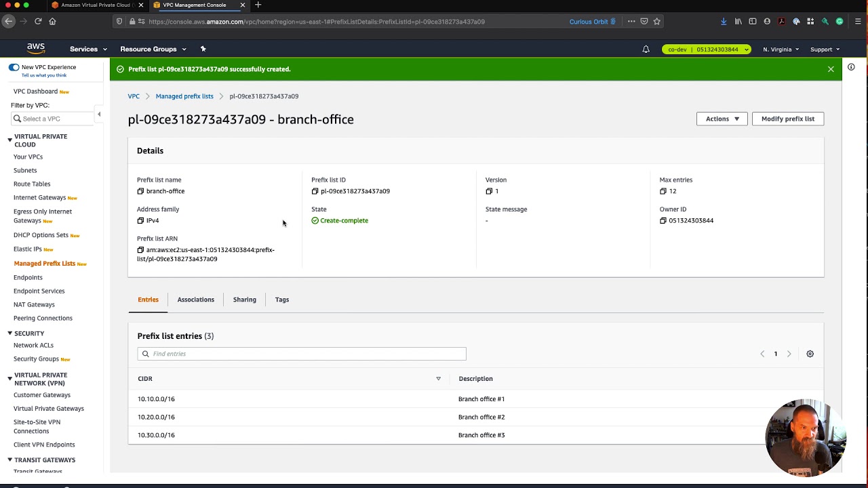Toggle New VPC Experience switch

[14, 67]
